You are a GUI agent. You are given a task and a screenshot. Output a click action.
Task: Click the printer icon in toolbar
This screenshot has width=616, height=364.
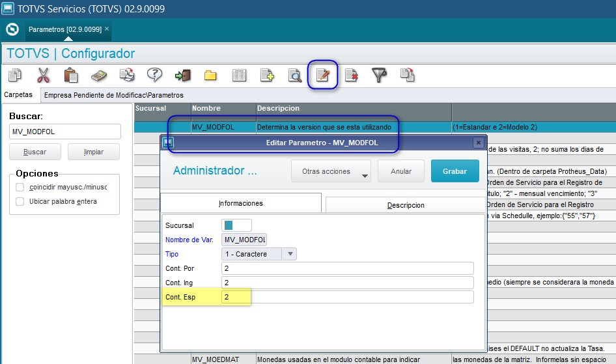point(127,75)
